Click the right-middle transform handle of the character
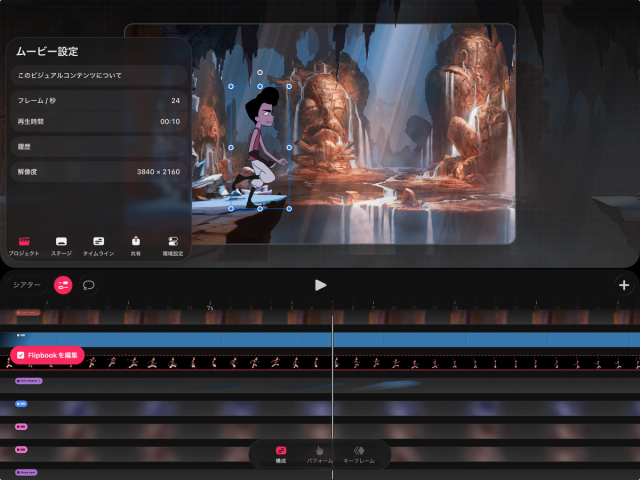The height and width of the screenshot is (480, 640). 289,147
